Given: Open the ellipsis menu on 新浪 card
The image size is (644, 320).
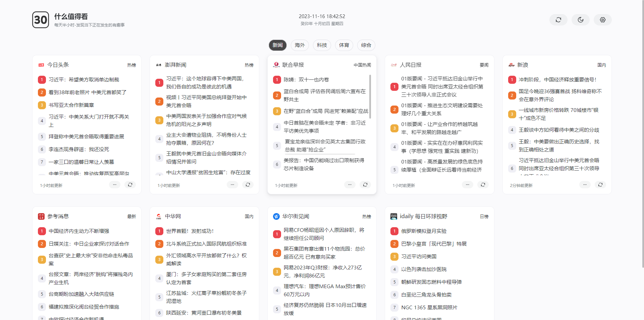Looking at the screenshot, I should [x=585, y=185].
